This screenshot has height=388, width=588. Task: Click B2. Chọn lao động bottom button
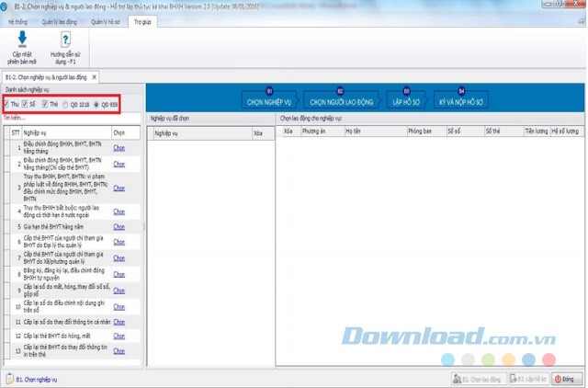pos(477,378)
